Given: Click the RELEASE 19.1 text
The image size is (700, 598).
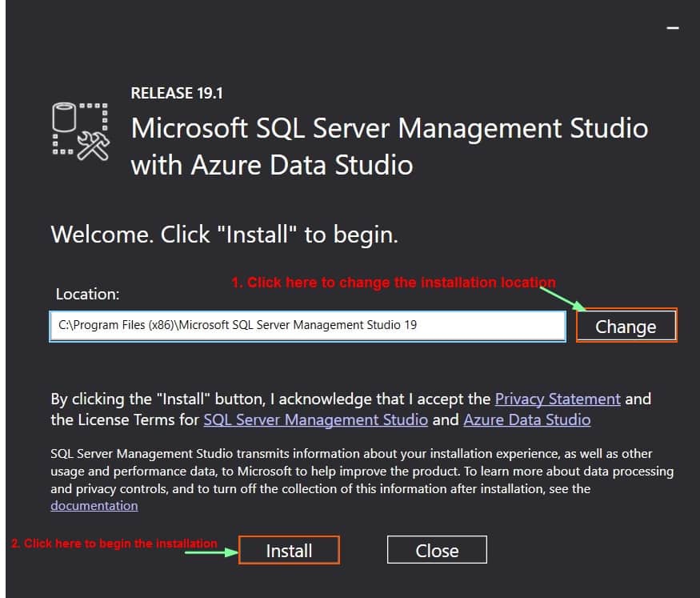Looking at the screenshot, I should [x=176, y=93].
